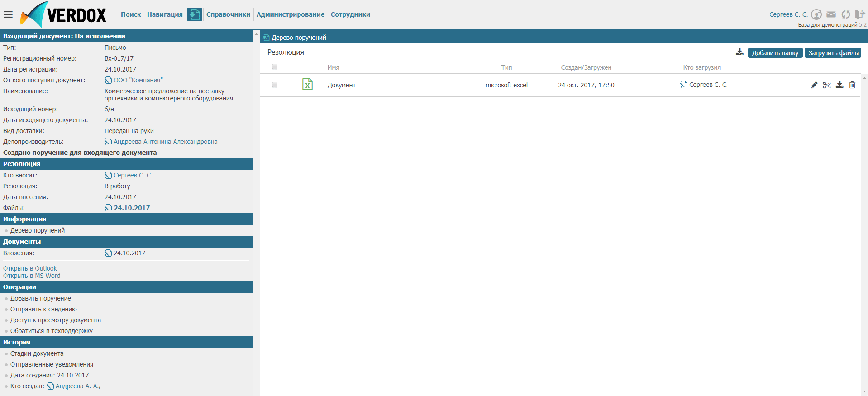The height and width of the screenshot is (396, 868).
Task: Click the card icon beside Сергеев in Кто вносит
Action: pos(108,175)
